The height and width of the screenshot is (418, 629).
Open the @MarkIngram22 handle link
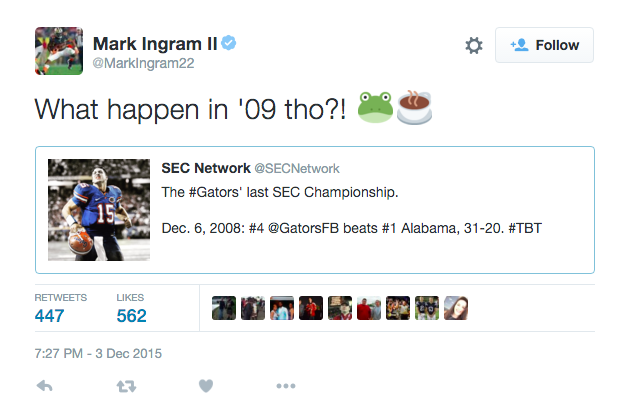144,63
